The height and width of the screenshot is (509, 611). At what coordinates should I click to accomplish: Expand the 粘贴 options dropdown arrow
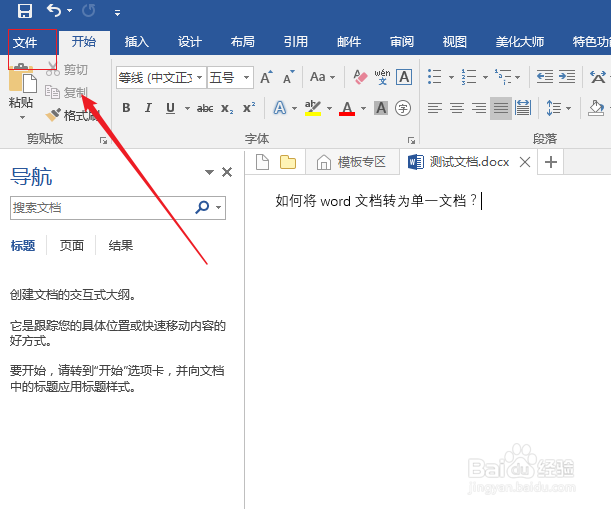pos(22,117)
